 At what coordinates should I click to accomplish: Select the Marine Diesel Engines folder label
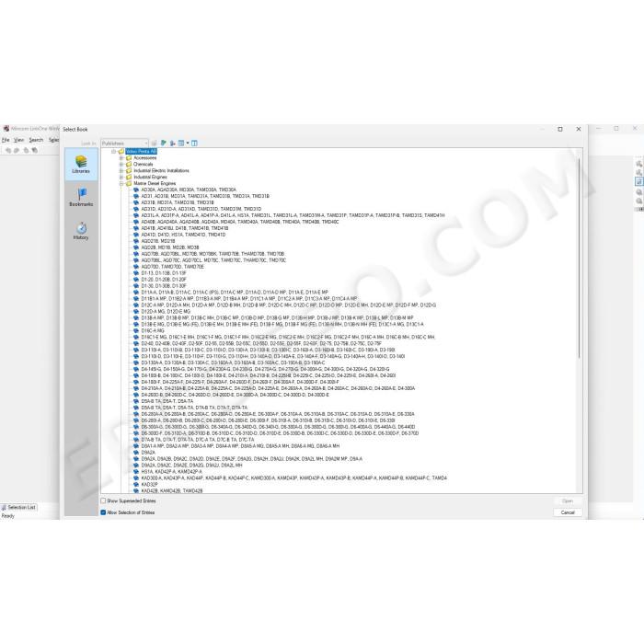pos(155,183)
